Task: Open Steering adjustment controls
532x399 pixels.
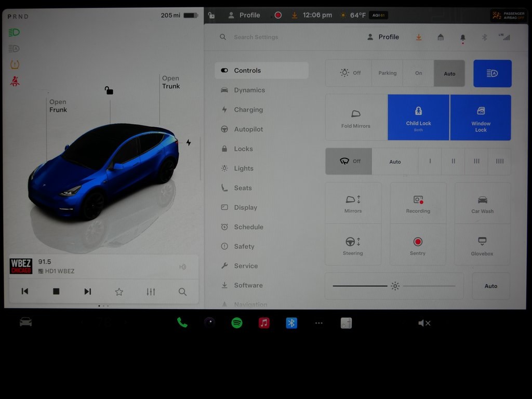Action: point(353,245)
